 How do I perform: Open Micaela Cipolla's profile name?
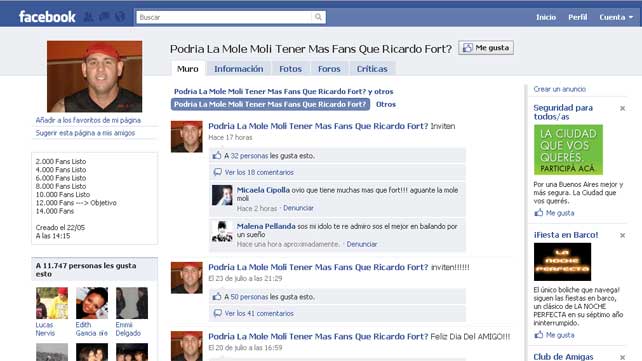coord(263,190)
